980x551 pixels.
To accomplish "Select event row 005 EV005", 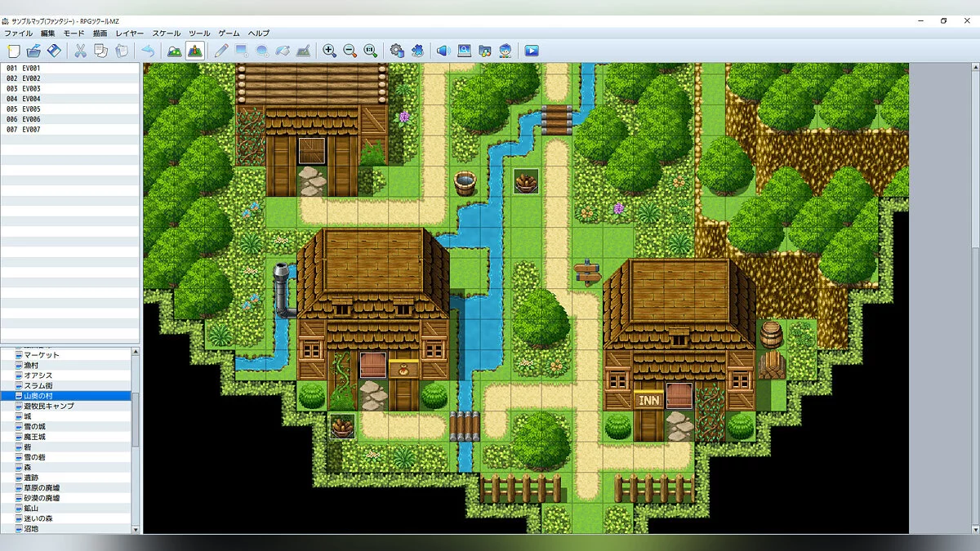I will [70, 109].
